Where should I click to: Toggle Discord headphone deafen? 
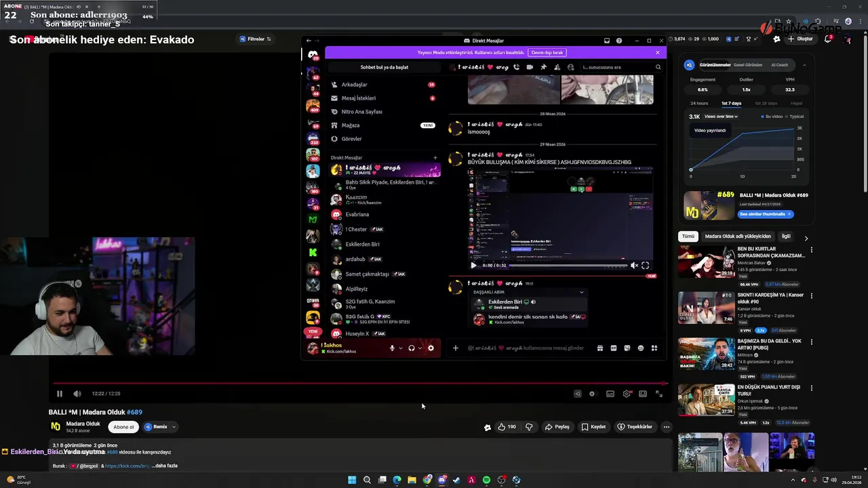tap(411, 348)
